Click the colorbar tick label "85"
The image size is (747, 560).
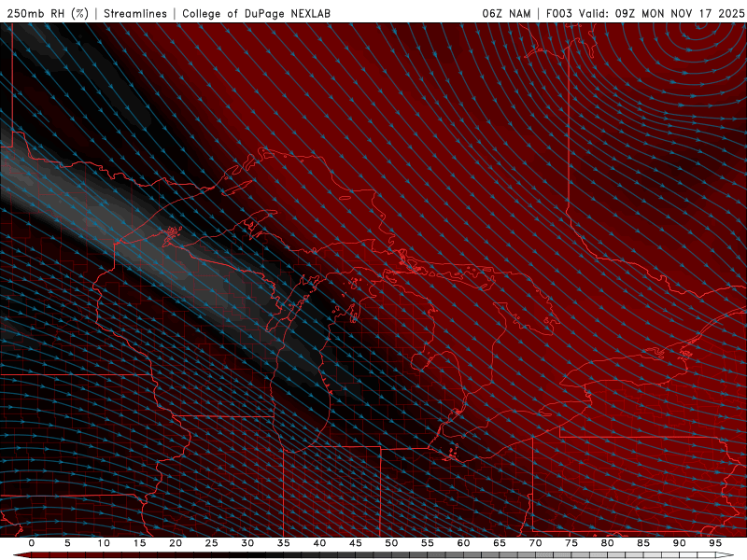643,543
